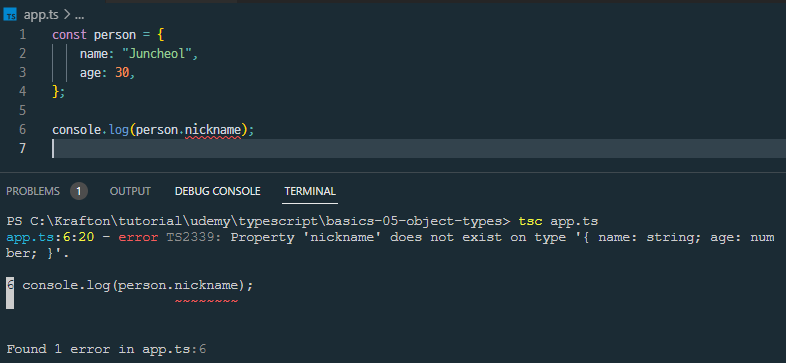Click line number 3 in the gutter
The image size is (786, 363).
tap(23, 73)
